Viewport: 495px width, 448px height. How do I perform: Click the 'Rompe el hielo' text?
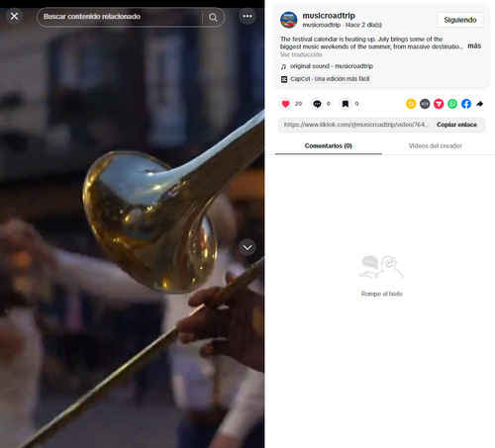coord(382,294)
